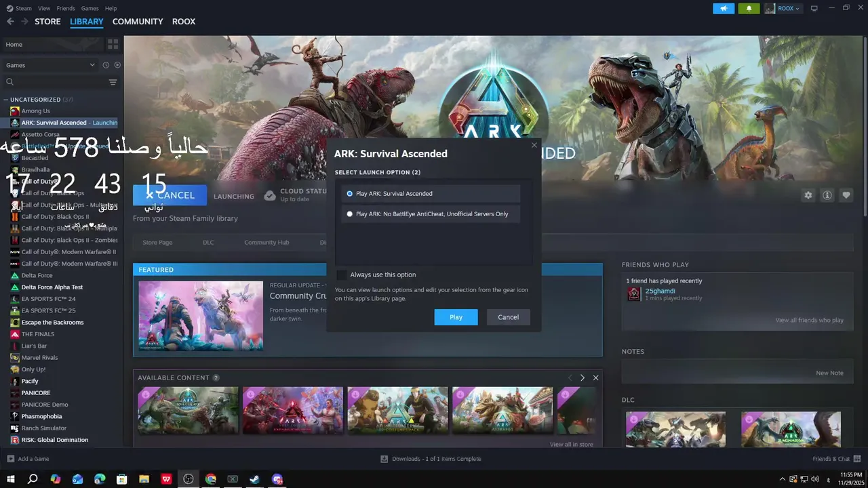This screenshot has width=868, height=488.
Task: Open the Downloads status bar
Action: (x=431, y=459)
